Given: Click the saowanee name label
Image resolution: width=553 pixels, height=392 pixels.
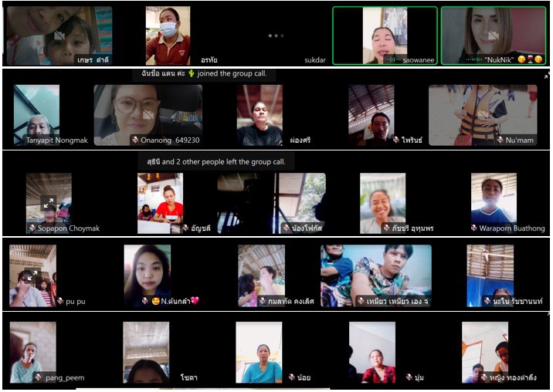Looking at the screenshot, I should tap(419, 59).
